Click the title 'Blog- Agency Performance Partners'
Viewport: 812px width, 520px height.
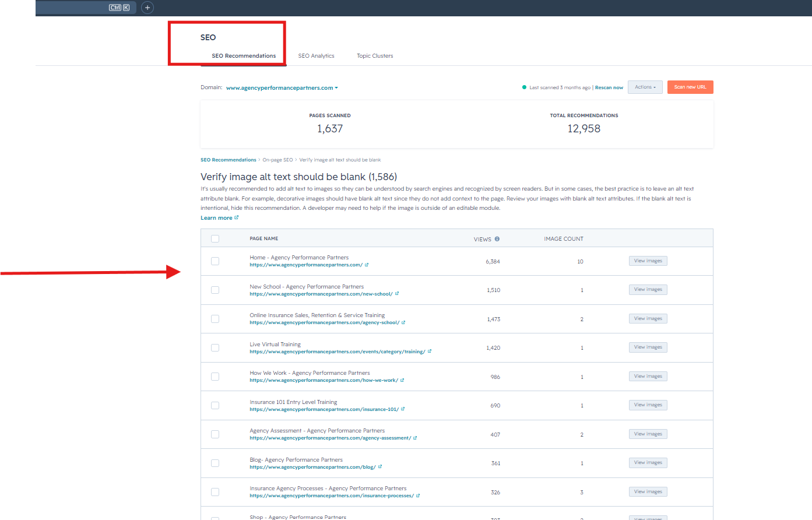(x=296, y=460)
